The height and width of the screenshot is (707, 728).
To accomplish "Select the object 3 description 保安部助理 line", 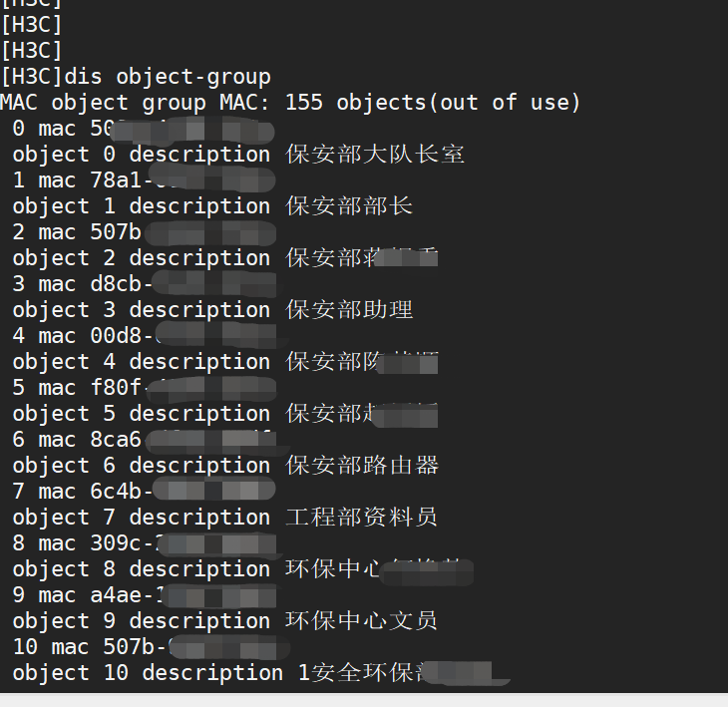I will tap(211, 310).
